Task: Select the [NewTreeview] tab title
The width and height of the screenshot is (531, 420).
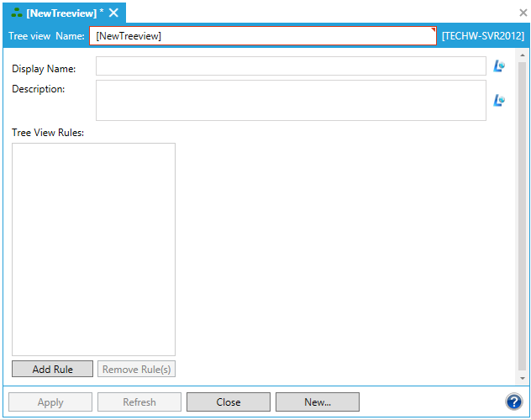Action: tap(64, 13)
